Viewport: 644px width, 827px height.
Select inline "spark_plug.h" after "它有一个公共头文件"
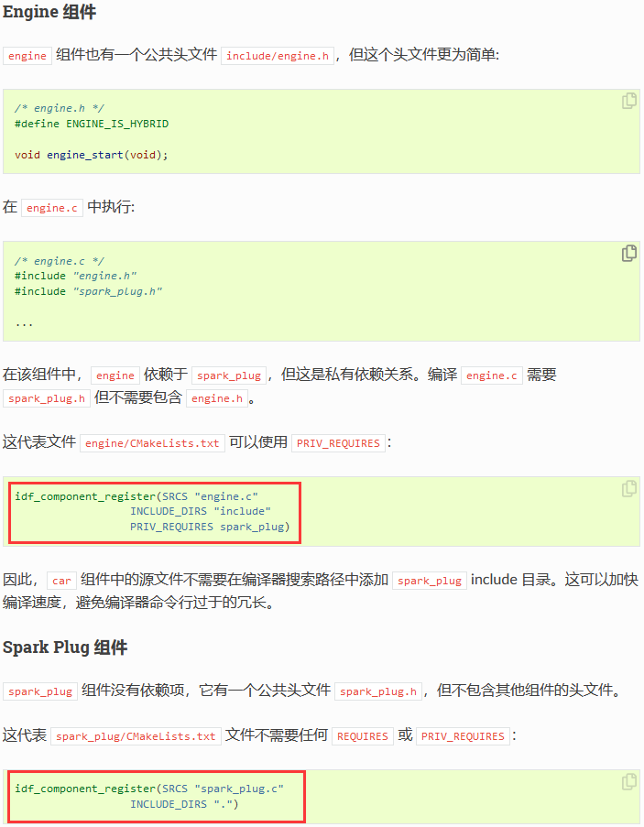(x=378, y=691)
